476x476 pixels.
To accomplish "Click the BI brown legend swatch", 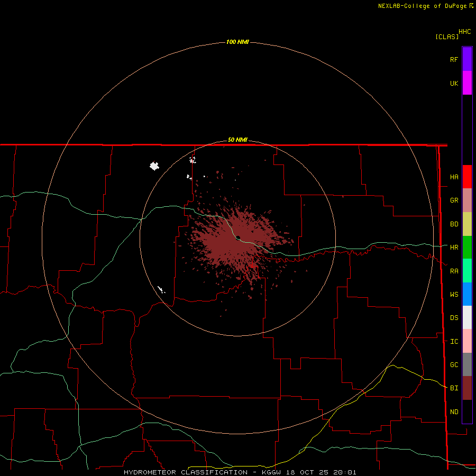I will click(467, 388).
